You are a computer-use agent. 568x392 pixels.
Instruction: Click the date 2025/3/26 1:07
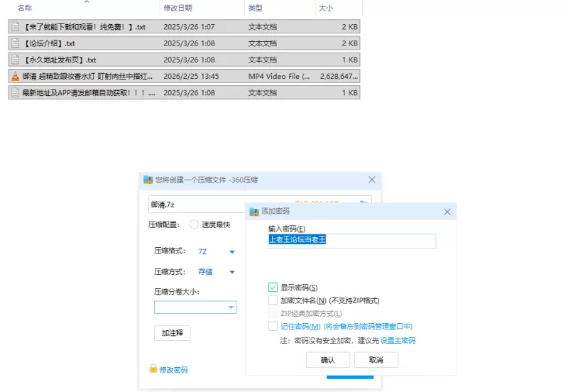pyautogui.click(x=189, y=27)
